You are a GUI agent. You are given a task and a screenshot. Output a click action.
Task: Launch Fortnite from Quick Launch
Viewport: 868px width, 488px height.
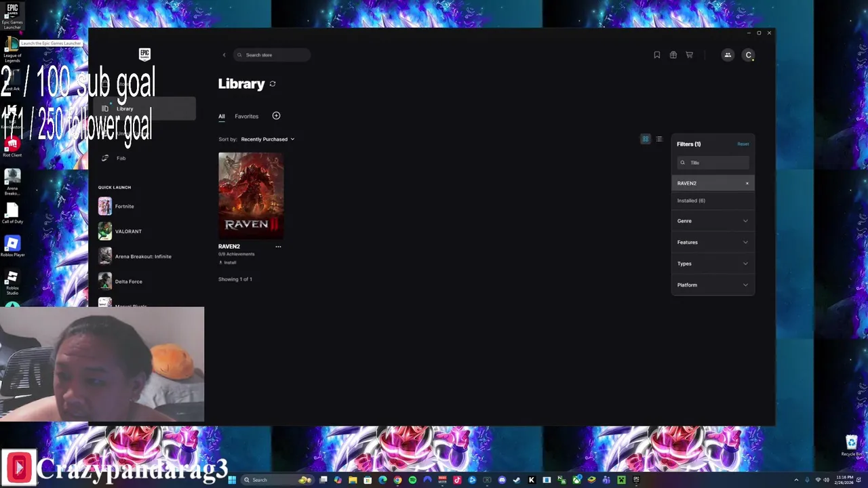pyautogui.click(x=117, y=206)
